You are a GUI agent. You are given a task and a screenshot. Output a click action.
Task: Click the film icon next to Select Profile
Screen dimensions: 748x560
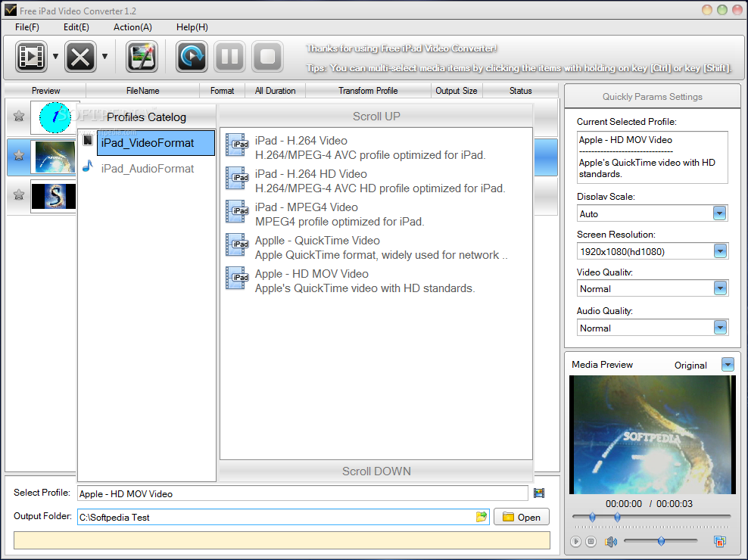(539, 493)
